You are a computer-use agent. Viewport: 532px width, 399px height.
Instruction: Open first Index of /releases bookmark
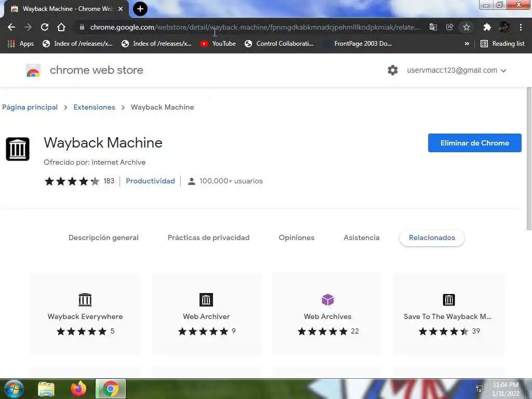78,44
